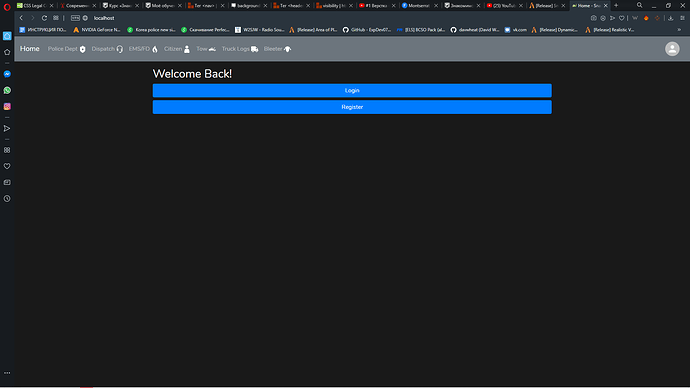
Task: Open WhatsApp in the Opera sidebar
Action: 7,90
